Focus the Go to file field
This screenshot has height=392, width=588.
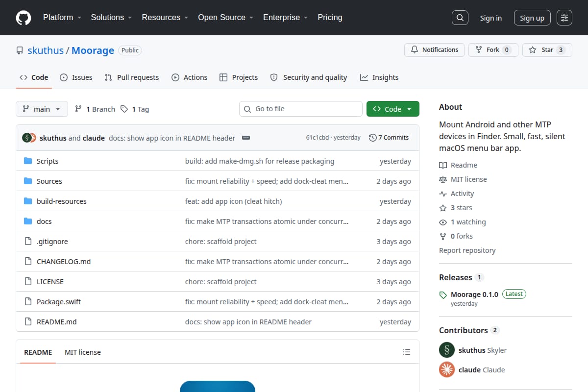tap(301, 109)
